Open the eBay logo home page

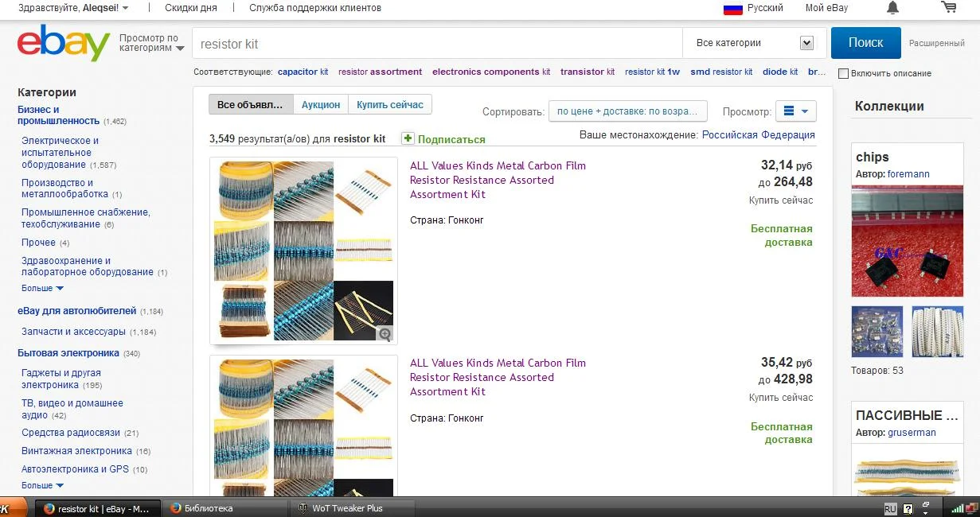[x=64, y=43]
